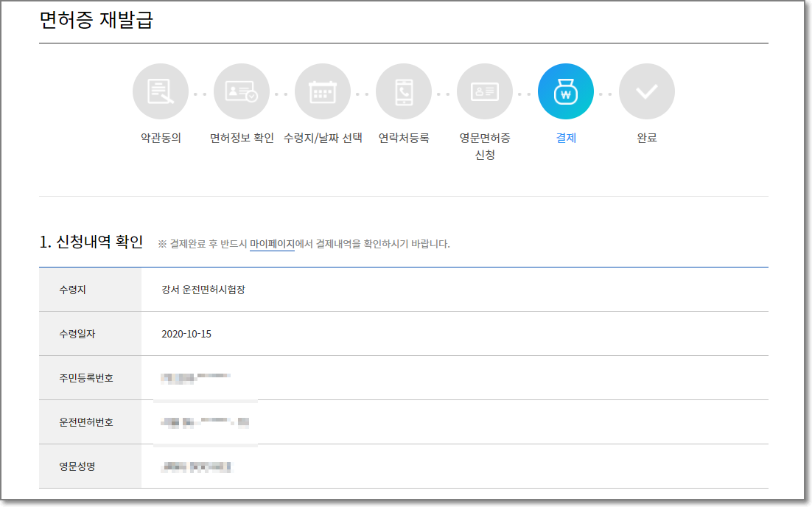Image resolution: width=812 pixels, height=507 pixels.
Task: Click the blurred 운전면허번호 value
Action: tap(205, 422)
